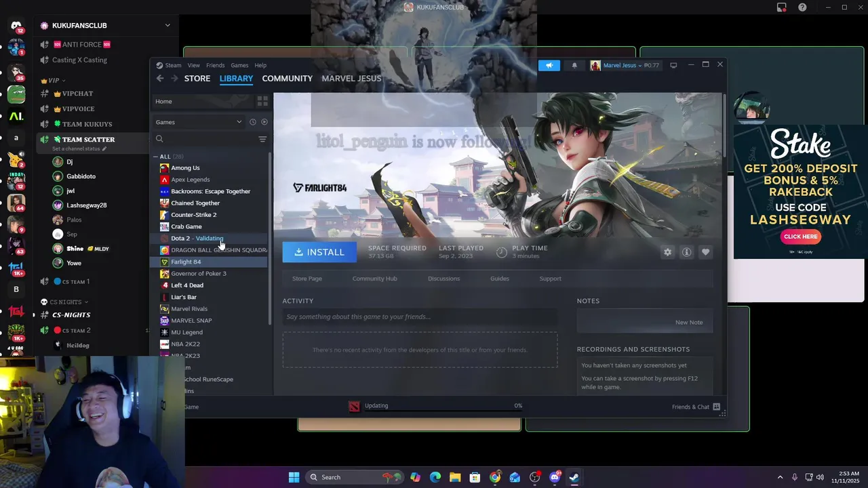The height and width of the screenshot is (488, 868).
Task: Toggle library grid view icon next to Home
Action: click(x=262, y=101)
